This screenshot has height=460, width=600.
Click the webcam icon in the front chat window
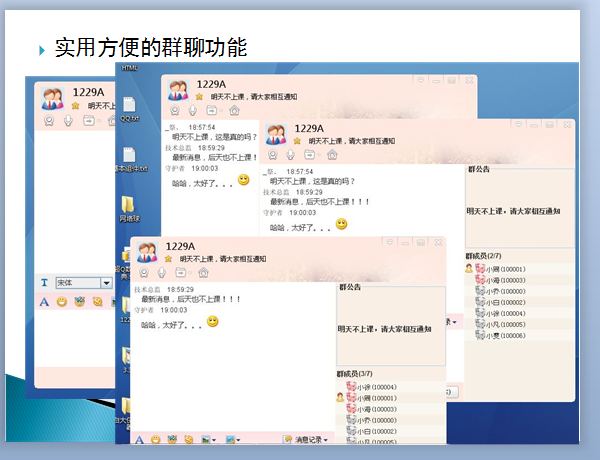pyautogui.click(x=145, y=272)
